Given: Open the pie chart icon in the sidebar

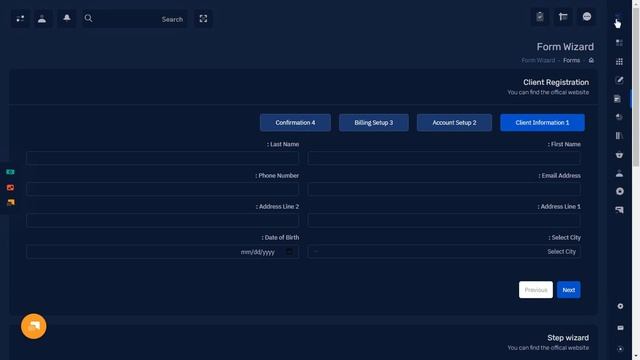Looking at the screenshot, I should coord(619,117).
